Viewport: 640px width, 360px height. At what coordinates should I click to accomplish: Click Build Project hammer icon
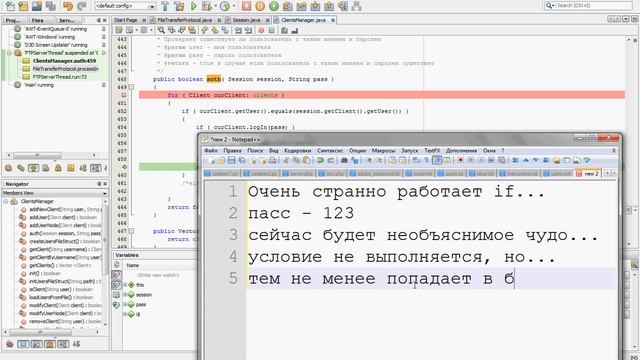click(x=165, y=6)
